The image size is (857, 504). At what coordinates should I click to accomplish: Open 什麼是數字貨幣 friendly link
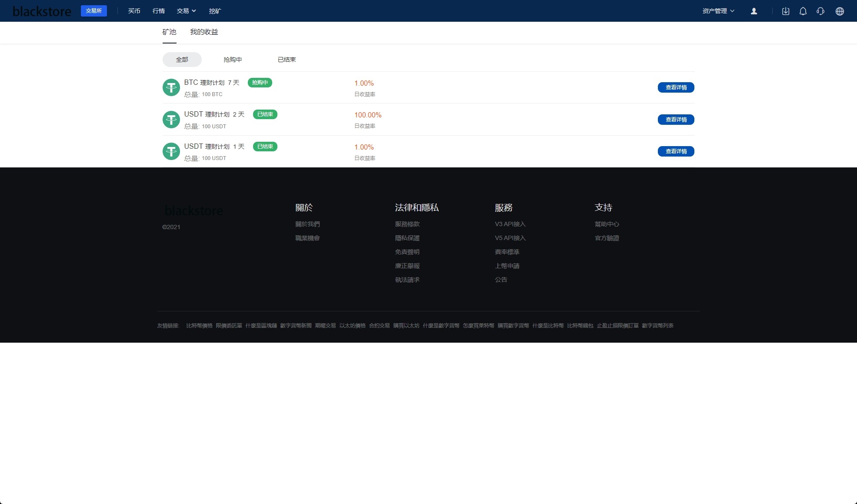coord(441,326)
